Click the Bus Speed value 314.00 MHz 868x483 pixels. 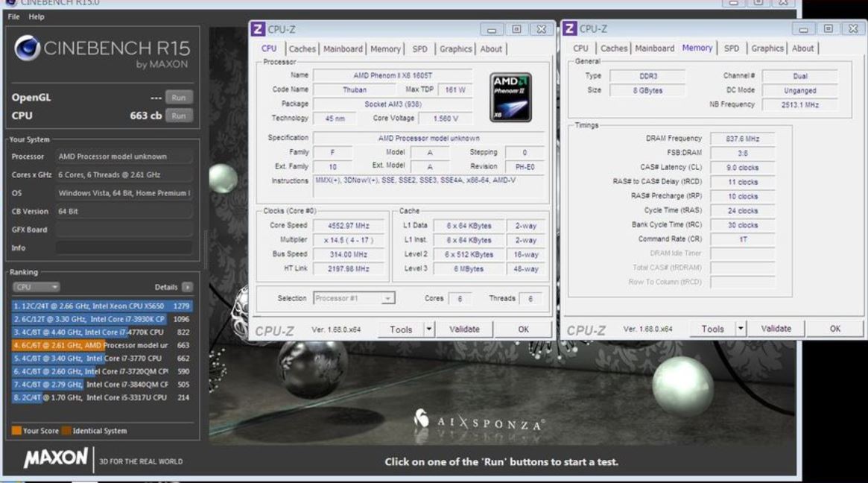(348, 254)
